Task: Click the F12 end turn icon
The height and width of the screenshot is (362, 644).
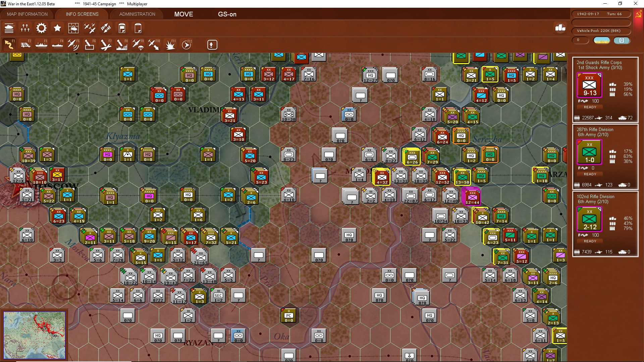Action: pyautogui.click(x=186, y=45)
